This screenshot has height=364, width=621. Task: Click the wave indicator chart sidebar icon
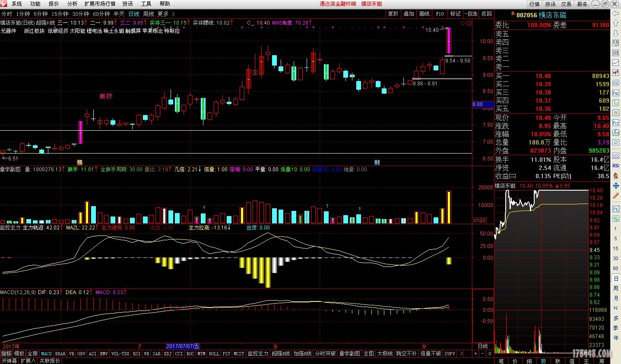pyautogui.click(x=616, y=156)
